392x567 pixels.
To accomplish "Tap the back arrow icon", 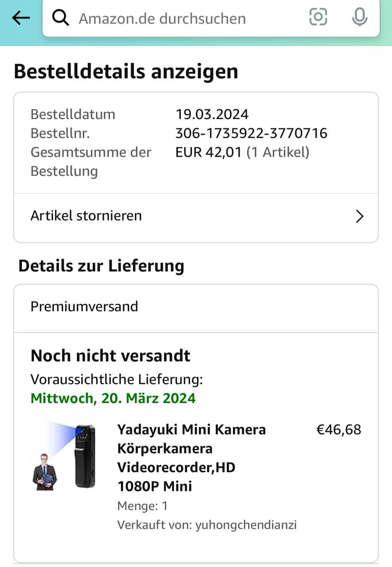I will [20, 18].
